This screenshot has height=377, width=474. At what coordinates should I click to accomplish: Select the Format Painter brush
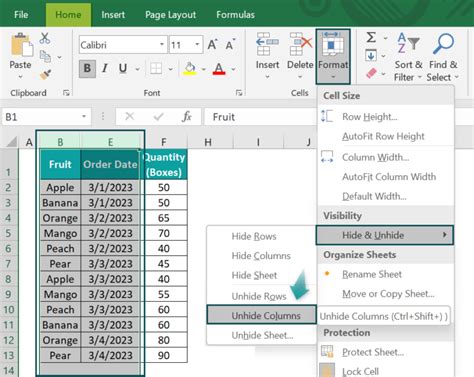coord(45,74)
